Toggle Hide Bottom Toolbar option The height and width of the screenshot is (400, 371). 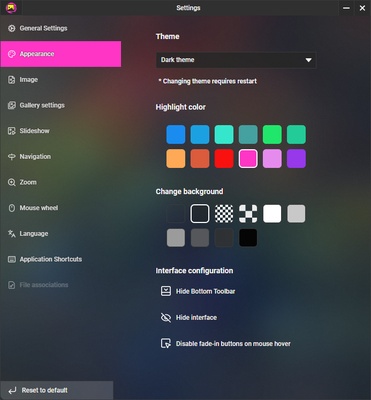[x=198, y=291]
